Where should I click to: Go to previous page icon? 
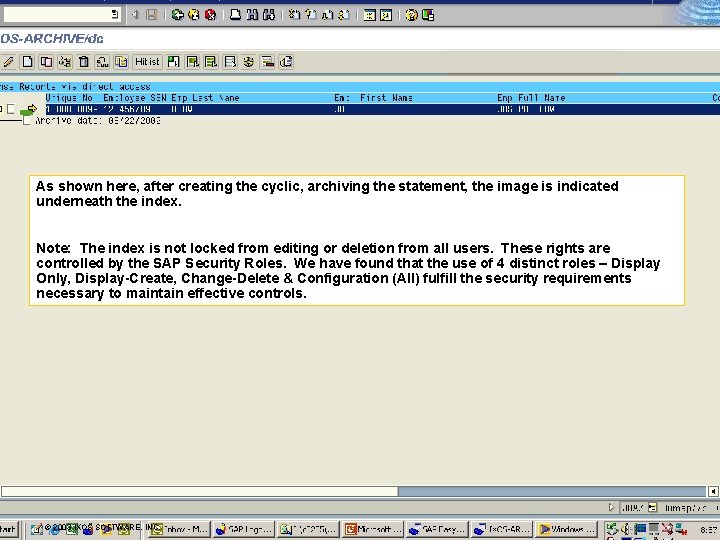tap(311, 15)
